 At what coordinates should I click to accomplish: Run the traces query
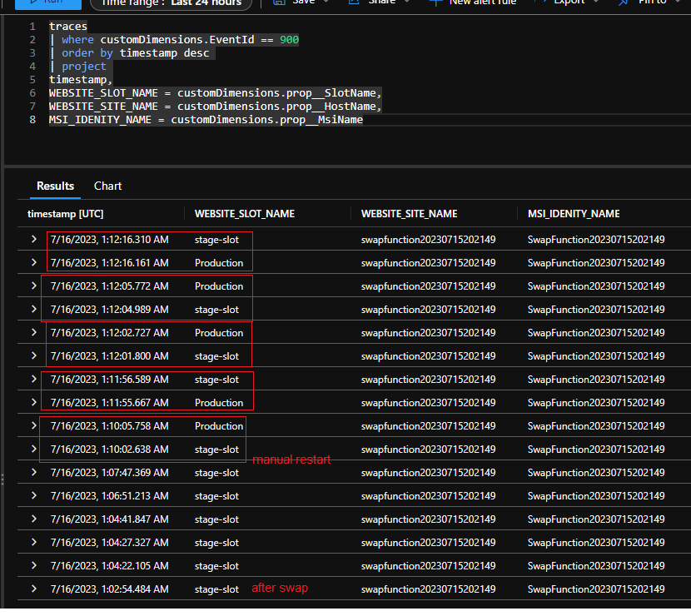coord(46,4)
